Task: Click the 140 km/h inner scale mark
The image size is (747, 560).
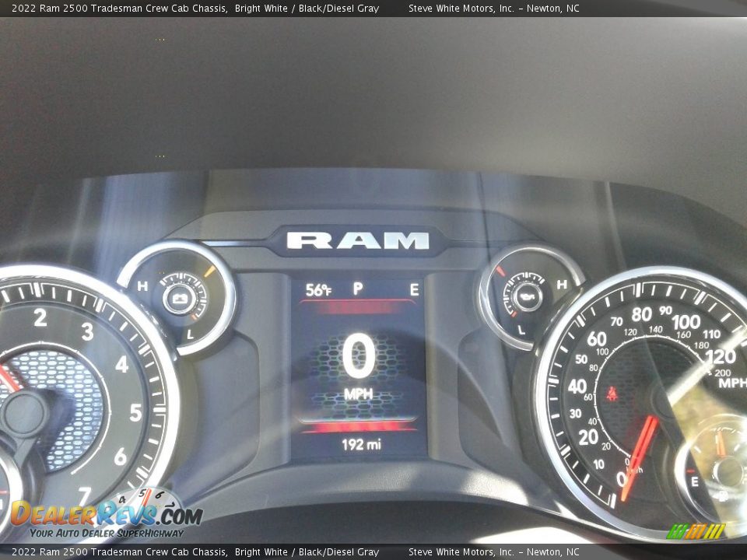Action: pyautogui.click(x=655, y=329)
